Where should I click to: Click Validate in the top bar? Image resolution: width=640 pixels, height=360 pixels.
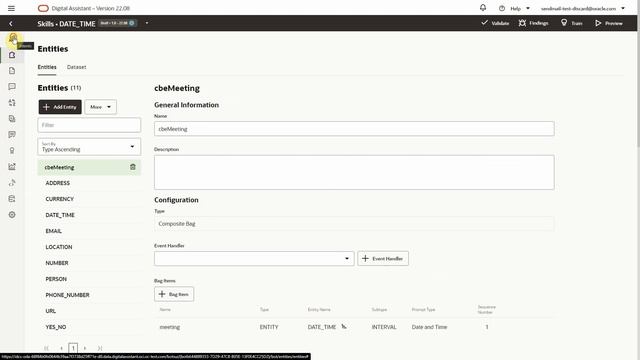pyautogui.click(x=495, y=23)
